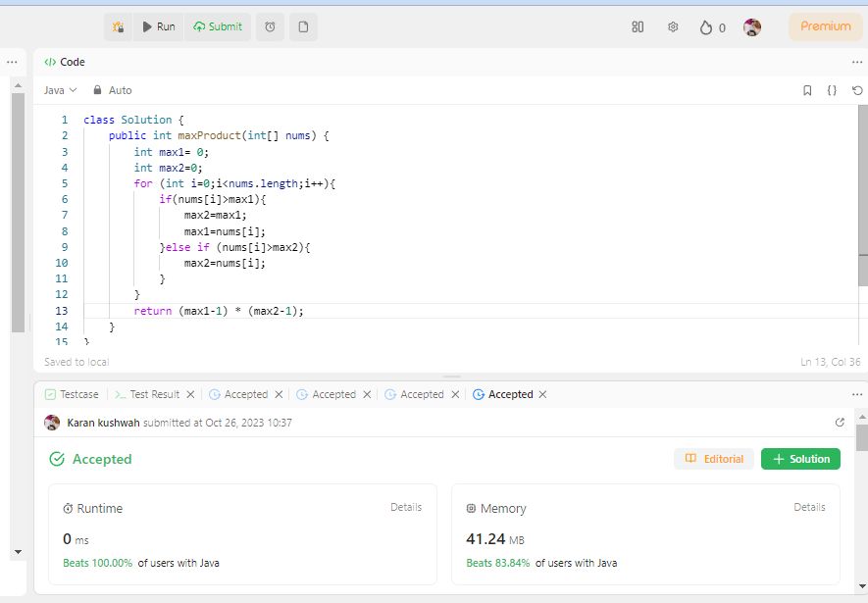This screenshot has width=868, height=603.
Task: Click the left panel scroll down arrow
Action: click(18, 552)
